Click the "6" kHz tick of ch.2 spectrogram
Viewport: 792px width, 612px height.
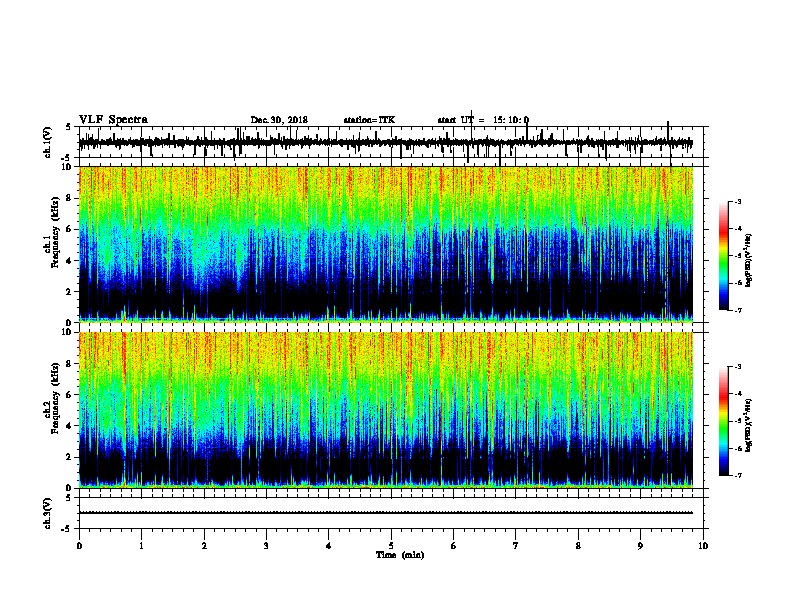point(69,394)
